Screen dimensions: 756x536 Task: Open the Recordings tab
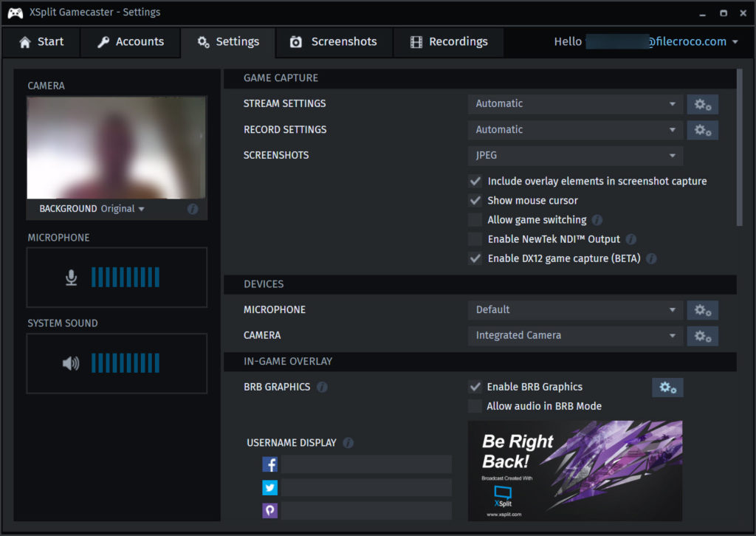[x=449, y=42]
